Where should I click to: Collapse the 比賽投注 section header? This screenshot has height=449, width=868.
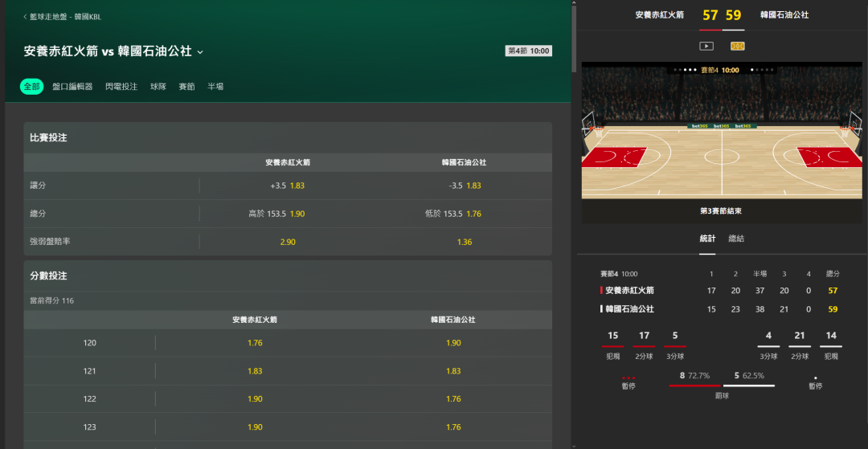[x=288, y=137]
